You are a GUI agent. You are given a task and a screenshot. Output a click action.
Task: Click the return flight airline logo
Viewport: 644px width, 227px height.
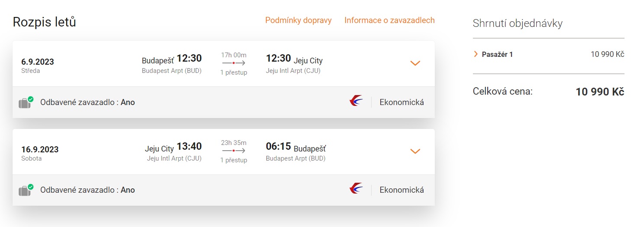pyautogui.click(x=356, y=189)
